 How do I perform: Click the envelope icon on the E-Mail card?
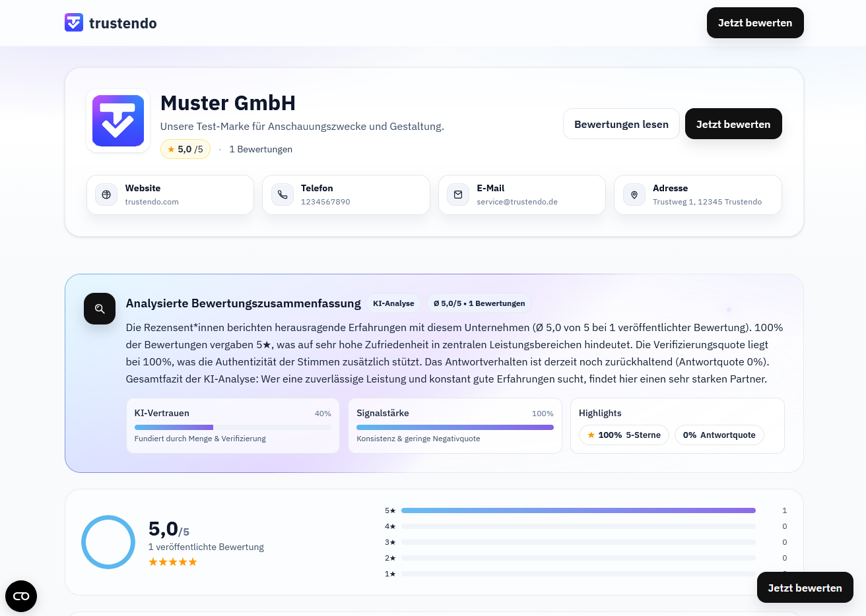coord(457,195)
